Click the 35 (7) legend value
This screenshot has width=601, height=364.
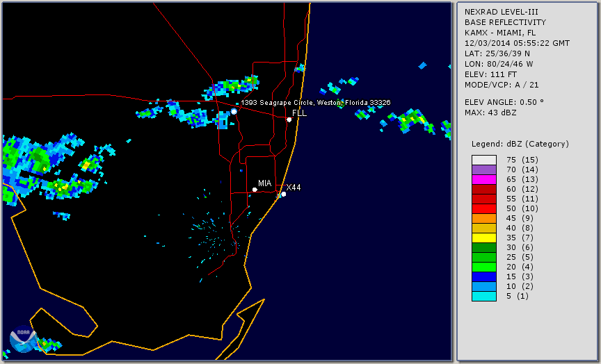pos(520,238)
